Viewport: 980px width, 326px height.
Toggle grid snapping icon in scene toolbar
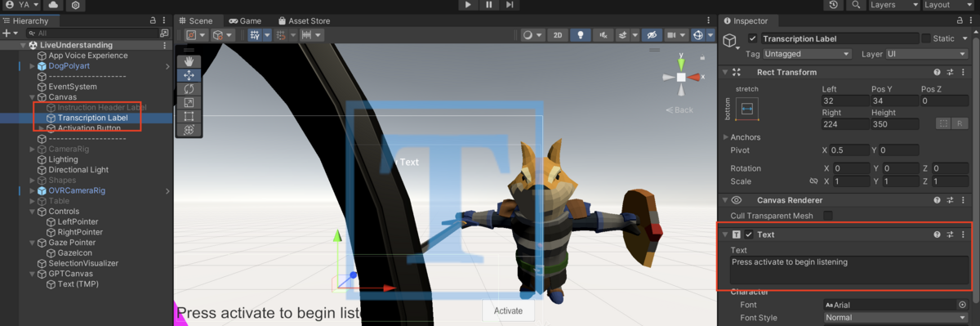[282, 35]
